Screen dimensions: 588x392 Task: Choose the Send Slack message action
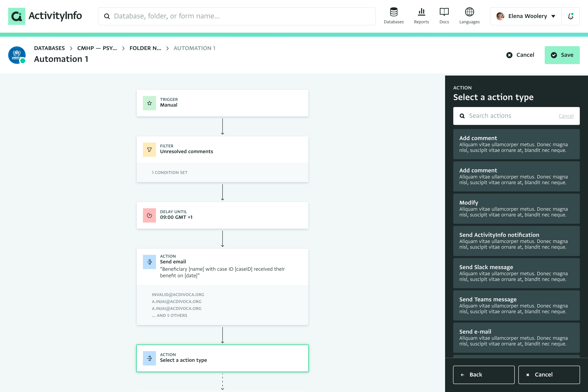516,273
